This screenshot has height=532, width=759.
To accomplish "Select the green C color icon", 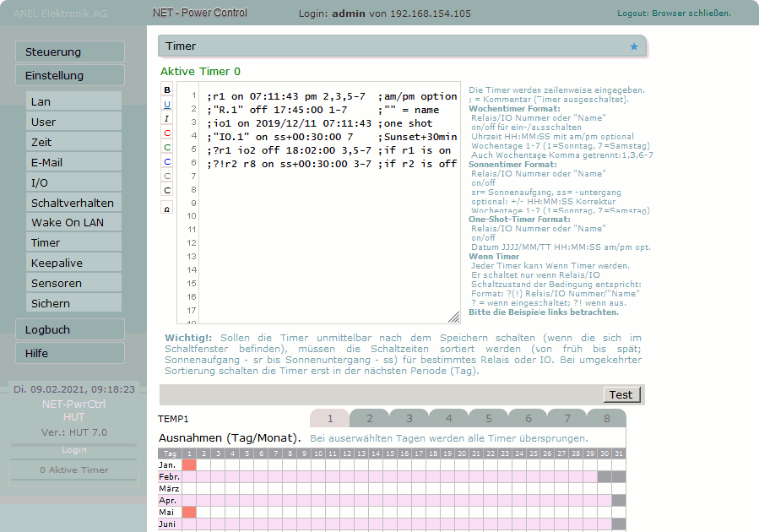I will tap(167, 147).
